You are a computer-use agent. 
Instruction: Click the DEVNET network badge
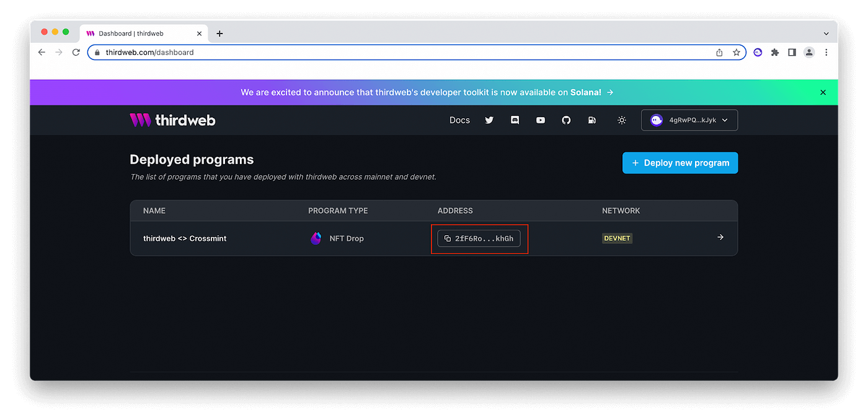617,238
